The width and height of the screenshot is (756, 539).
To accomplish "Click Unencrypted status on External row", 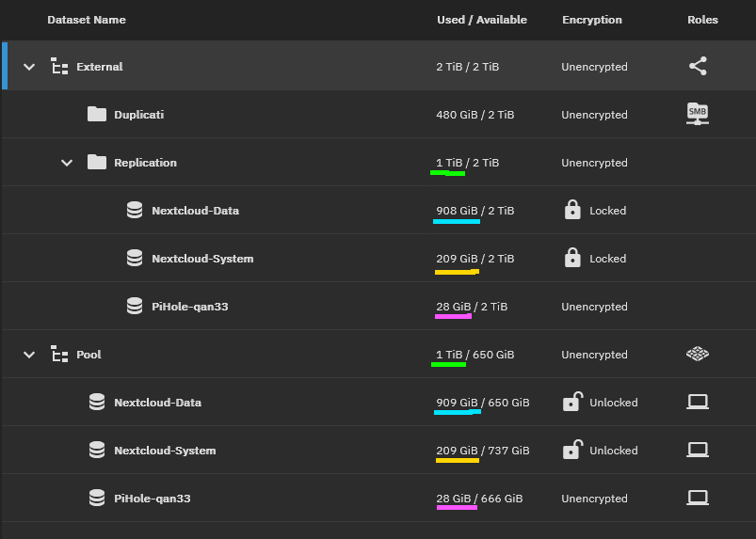I will 594,67.
